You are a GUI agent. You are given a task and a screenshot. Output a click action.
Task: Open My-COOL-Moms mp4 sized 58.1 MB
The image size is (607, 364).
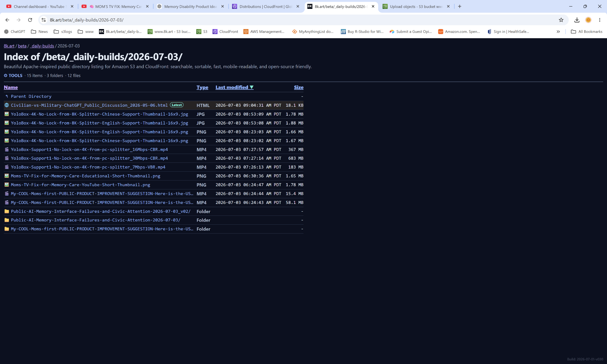(102, 202)
